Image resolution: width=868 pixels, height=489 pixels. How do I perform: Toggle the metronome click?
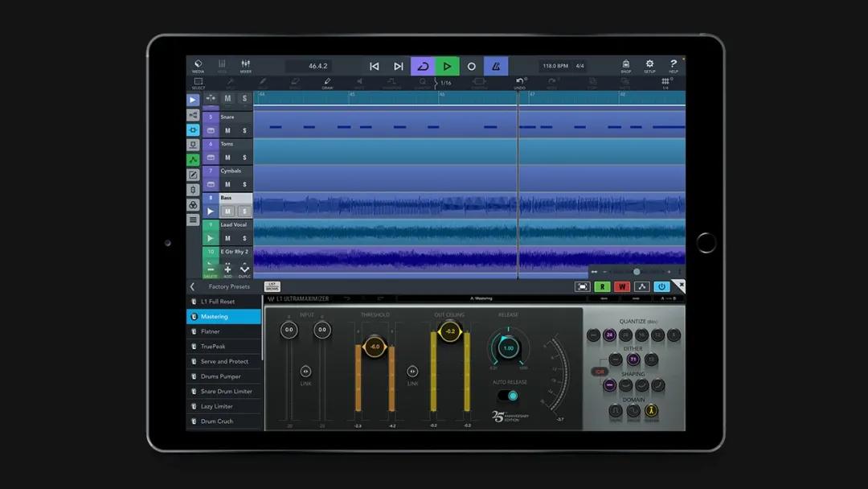496,67
